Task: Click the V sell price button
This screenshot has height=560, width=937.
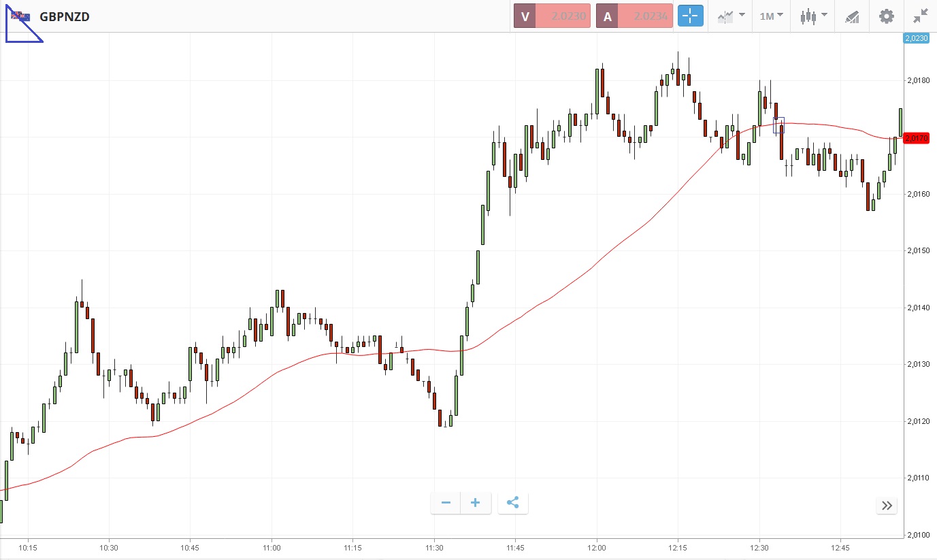Action: click(552, 16)
